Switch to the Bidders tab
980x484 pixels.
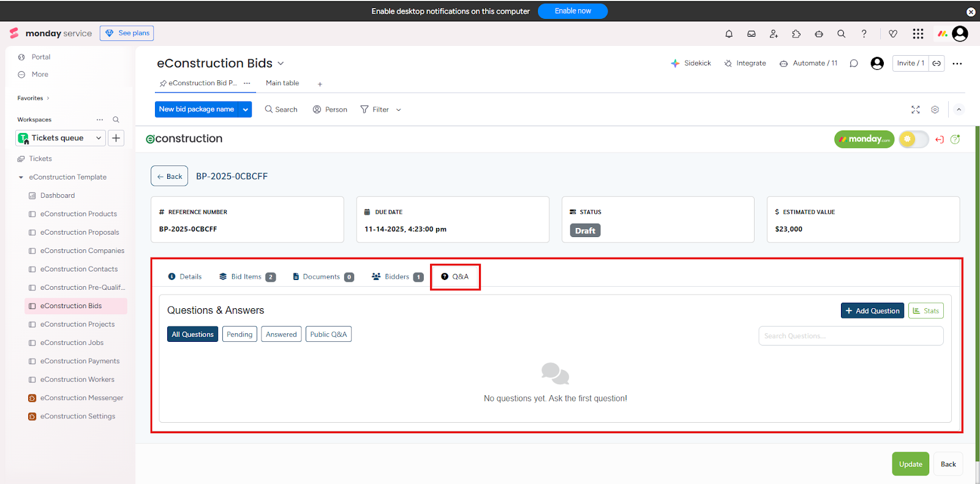pos(397,277)
